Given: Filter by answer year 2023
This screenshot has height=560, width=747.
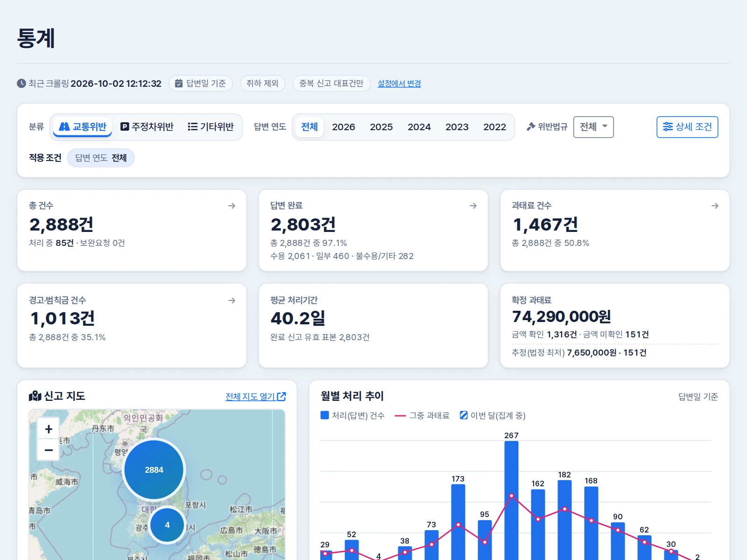Looking at the screenshot, I should pyautogui.click(x=457, y=127).
